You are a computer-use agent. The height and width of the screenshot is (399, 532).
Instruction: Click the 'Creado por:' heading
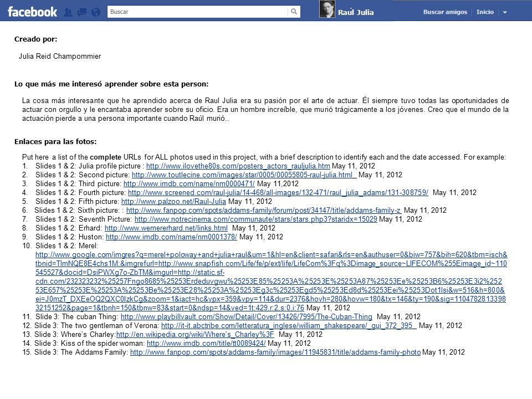[35, 39]
